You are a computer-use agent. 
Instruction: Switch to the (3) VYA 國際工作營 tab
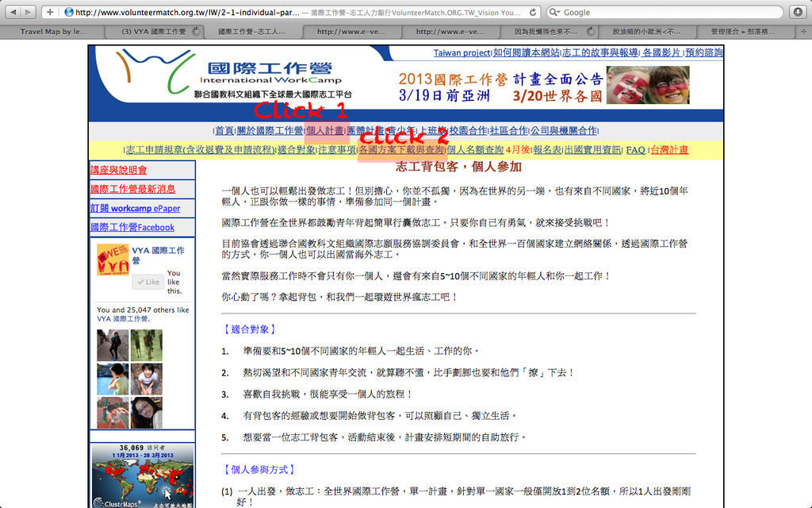click(x=153, y=32)
